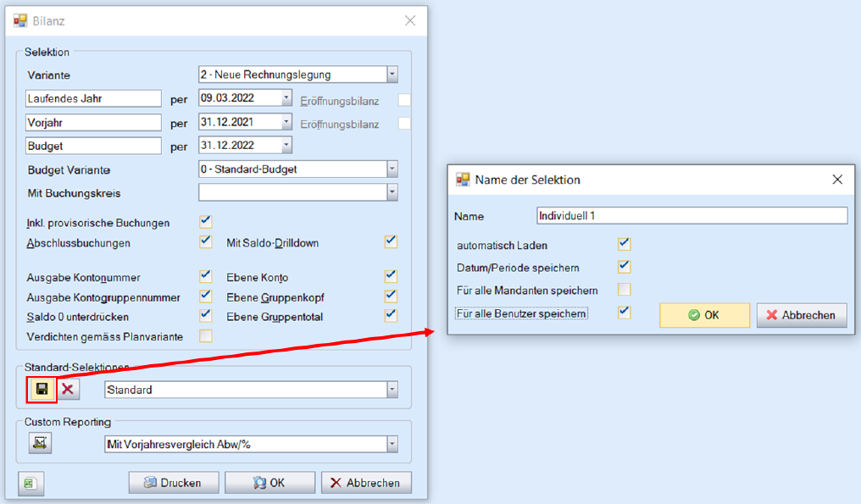This screenshot has height=504, width=861.
Task: Click the Name der Selektion title icon
Action: 463,180
